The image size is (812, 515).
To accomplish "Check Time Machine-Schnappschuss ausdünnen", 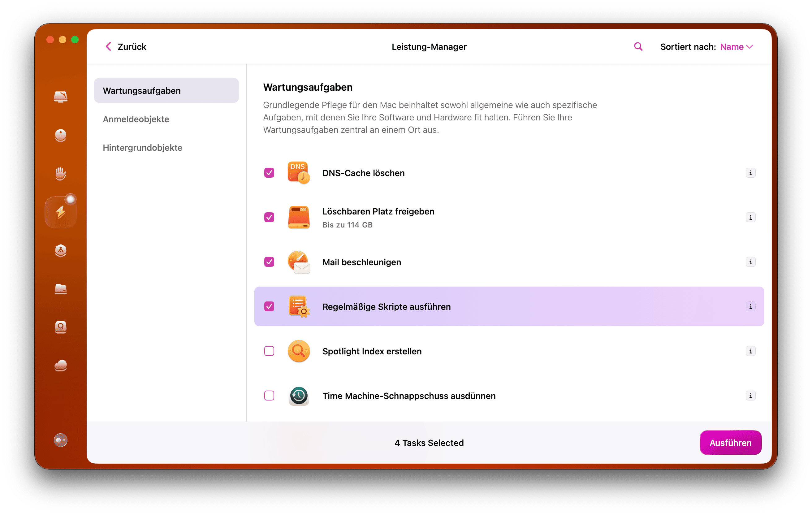I will [269, 396].
